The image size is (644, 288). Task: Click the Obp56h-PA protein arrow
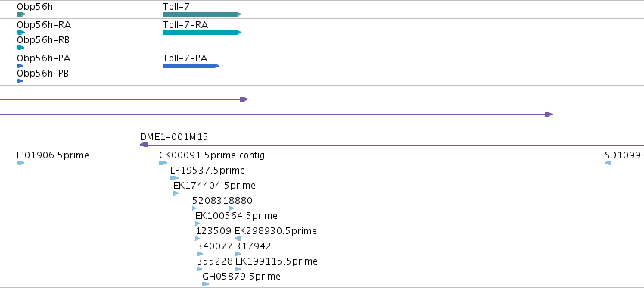pyautogui.click(x=20, y=66)
